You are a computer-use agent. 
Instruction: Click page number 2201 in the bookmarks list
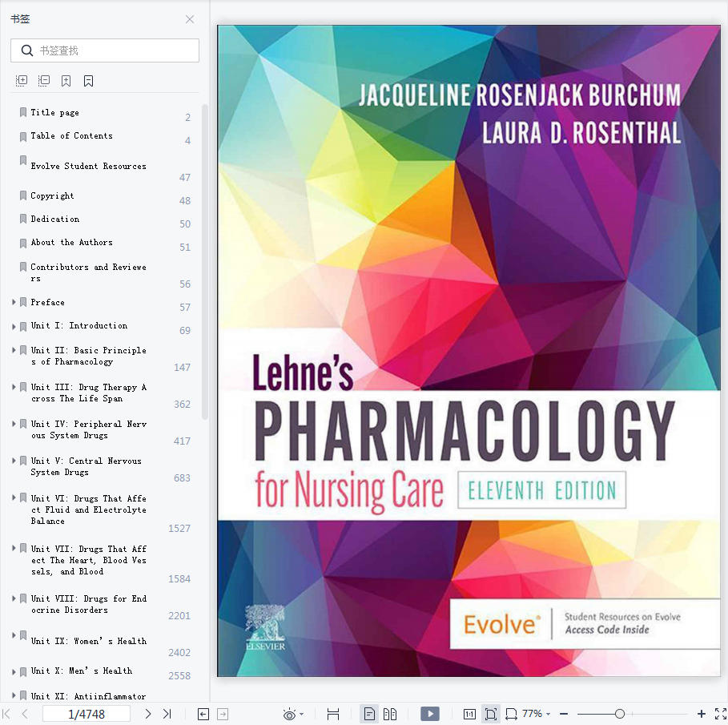pos(179,616)
